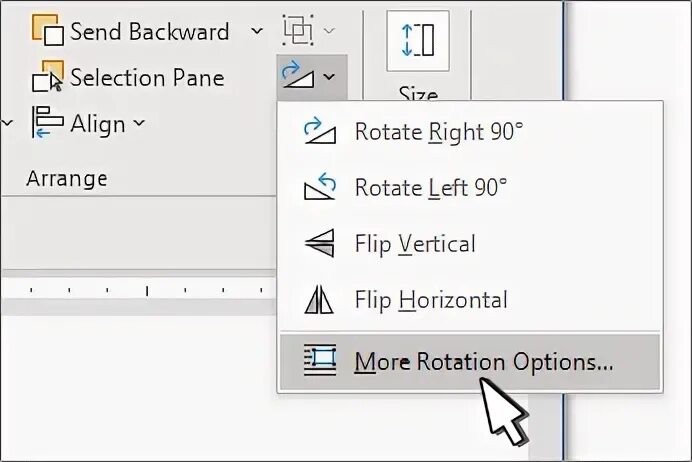The width and height of the screenshot is (692, 462).
Task: Select Rotate Right 90° from menu
Action: [438, 132]
